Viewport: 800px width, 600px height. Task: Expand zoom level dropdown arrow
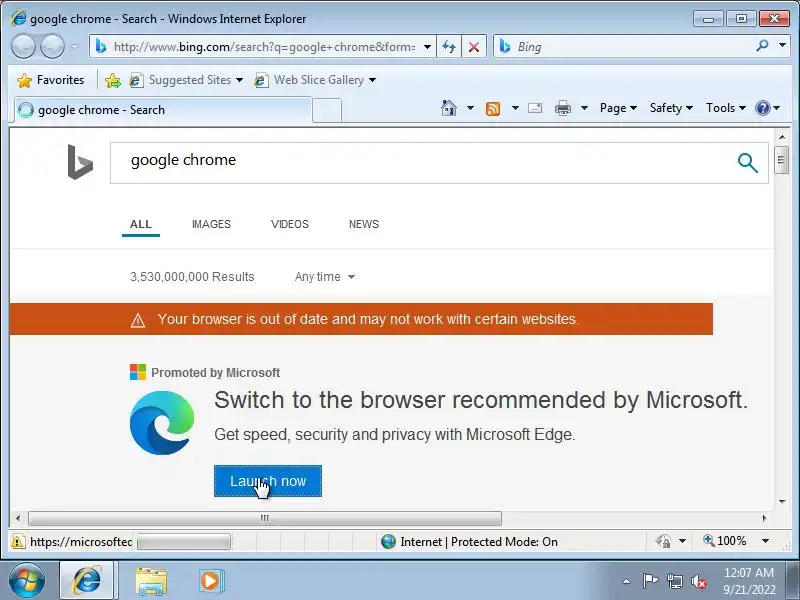pyautogui.click(x=765, y=541)
